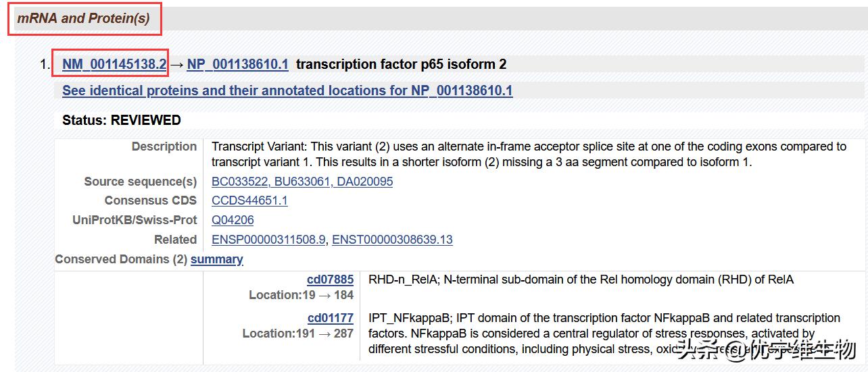Click the RHD-n_RelA domain description
868x372 pixels.
click(x=580, y=280)
